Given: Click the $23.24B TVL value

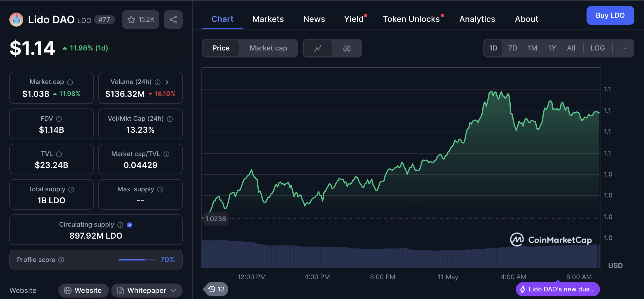Looking at the screenshot, I should pyautogui.click(x=51, y=165).
